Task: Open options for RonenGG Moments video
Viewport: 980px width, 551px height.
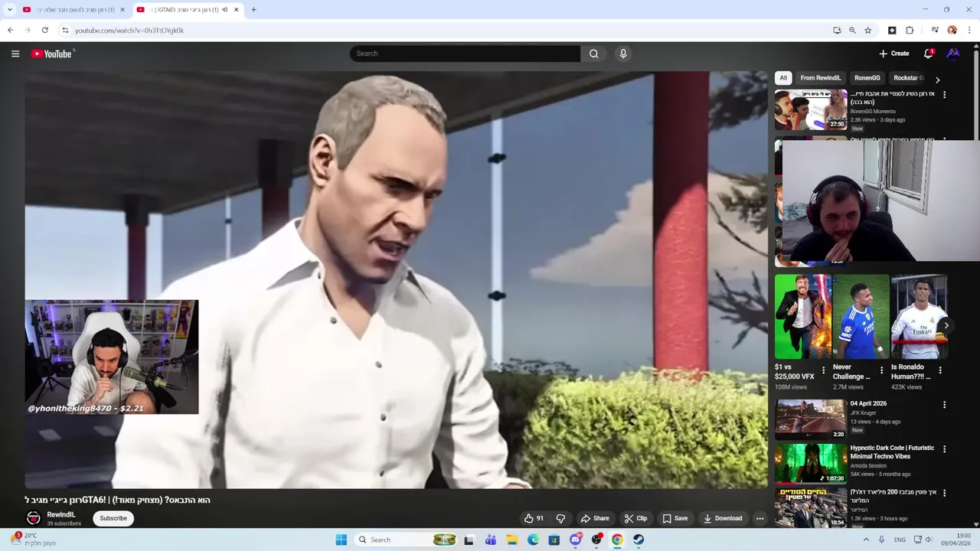Action: point(944,95)
